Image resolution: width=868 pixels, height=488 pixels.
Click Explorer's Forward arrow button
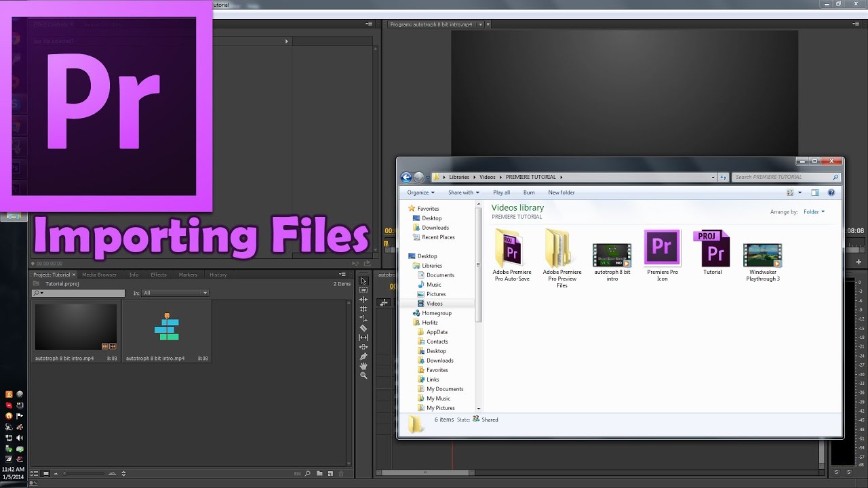(x=419, y=177)
